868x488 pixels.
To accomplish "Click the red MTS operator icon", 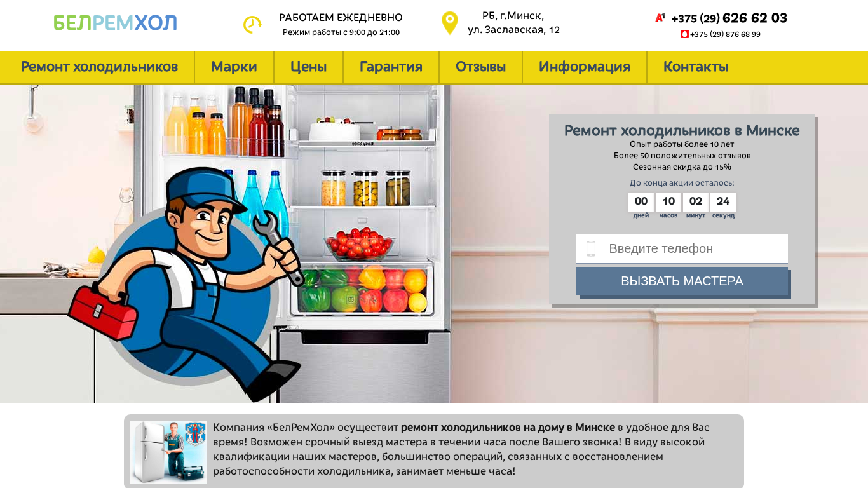I will pos(684,34).
